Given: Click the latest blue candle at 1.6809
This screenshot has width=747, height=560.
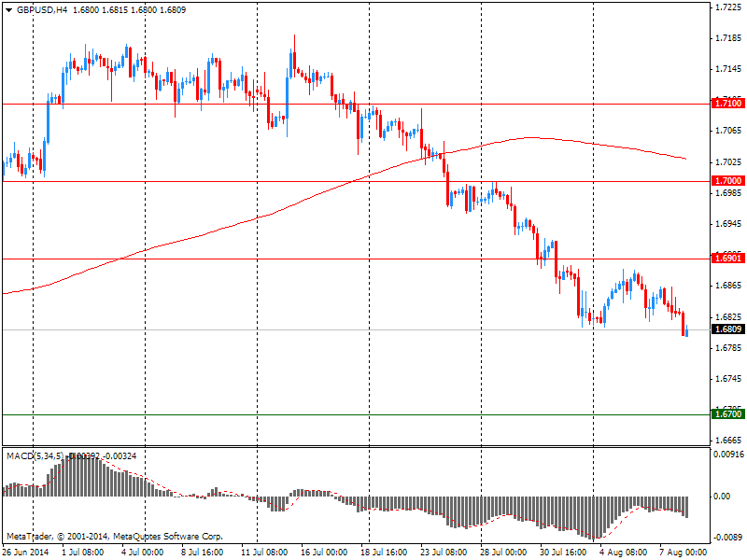Looking at the screenshot, I should pyautogui.click(x=687, y=332).
